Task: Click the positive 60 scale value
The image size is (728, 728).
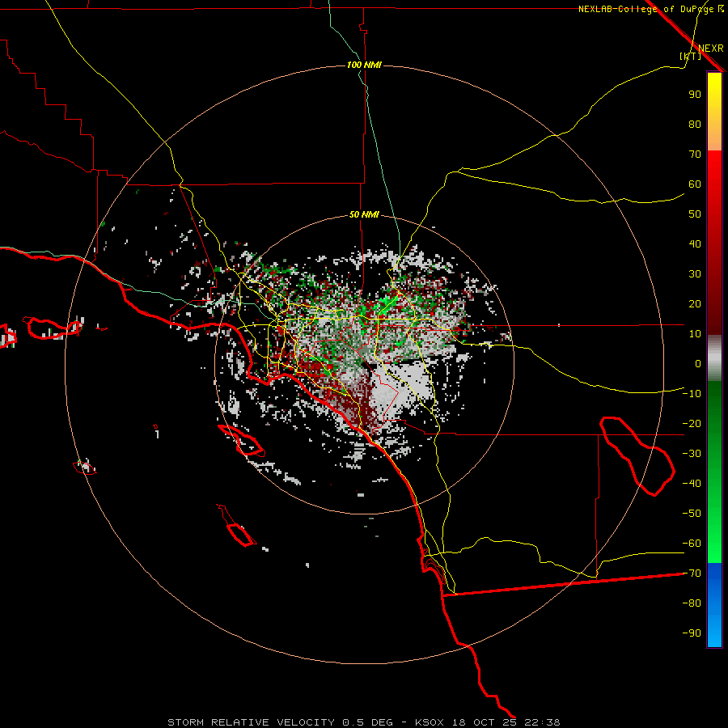Action: point(695,184)
